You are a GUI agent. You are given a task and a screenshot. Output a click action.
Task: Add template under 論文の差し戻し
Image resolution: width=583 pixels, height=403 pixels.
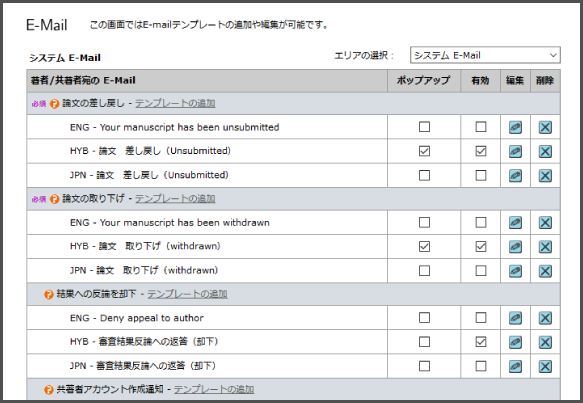pyautogui.click(x=175, y=103)
